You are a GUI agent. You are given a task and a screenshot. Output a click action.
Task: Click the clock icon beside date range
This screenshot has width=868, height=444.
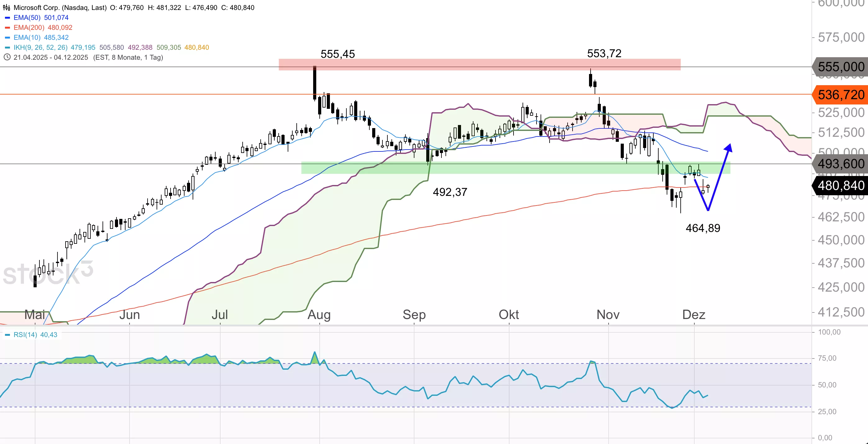click(x=7, y=57)
